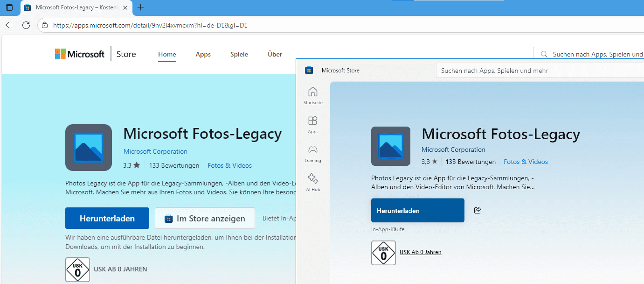Reload the page with refresh icon
The image size is (644, 284).
click(x=26, y=25)
